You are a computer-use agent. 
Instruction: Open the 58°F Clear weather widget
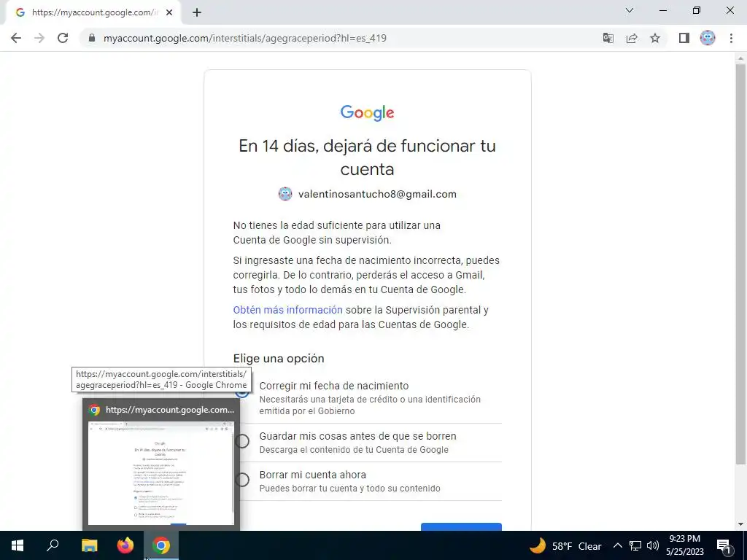565,545
